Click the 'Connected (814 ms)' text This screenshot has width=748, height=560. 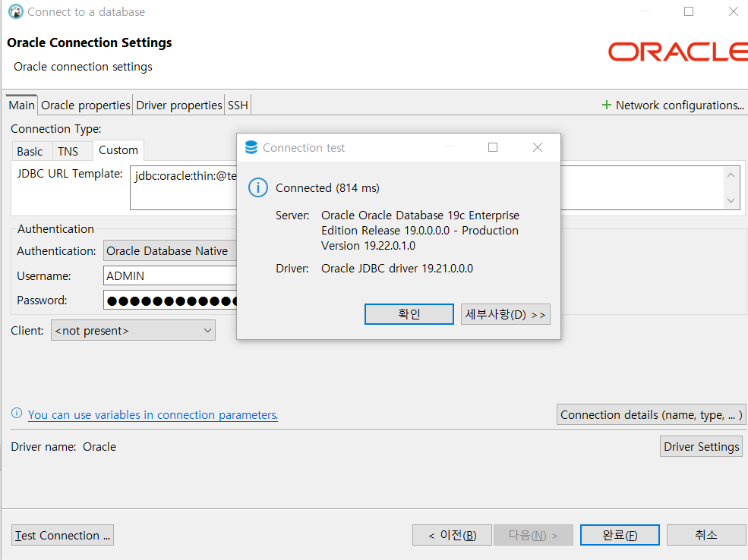tap(328, 187)
